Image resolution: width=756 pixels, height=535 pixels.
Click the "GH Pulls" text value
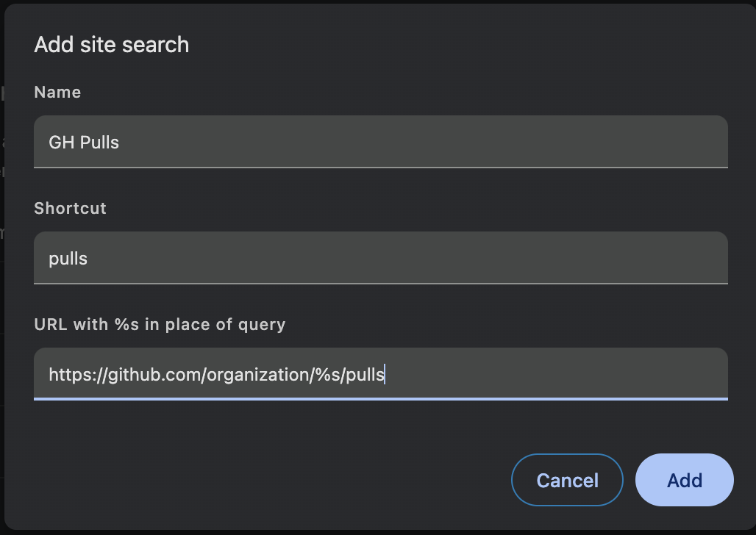83,142
